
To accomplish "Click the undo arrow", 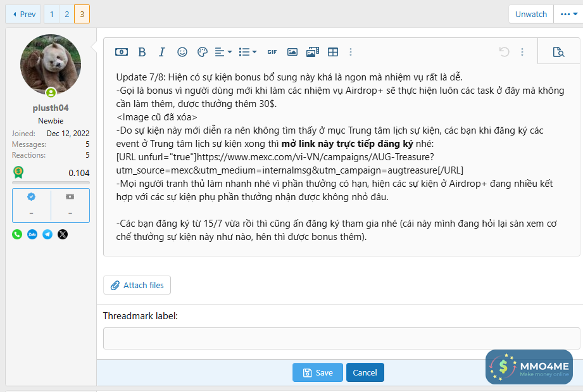I will click(x=504, y=52).
